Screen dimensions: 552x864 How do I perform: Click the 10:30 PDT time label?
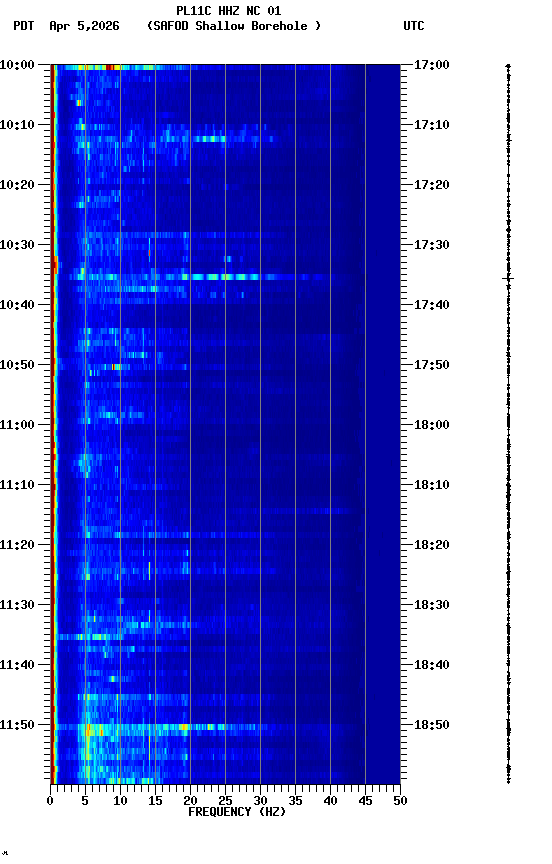(x=17, y=245)
